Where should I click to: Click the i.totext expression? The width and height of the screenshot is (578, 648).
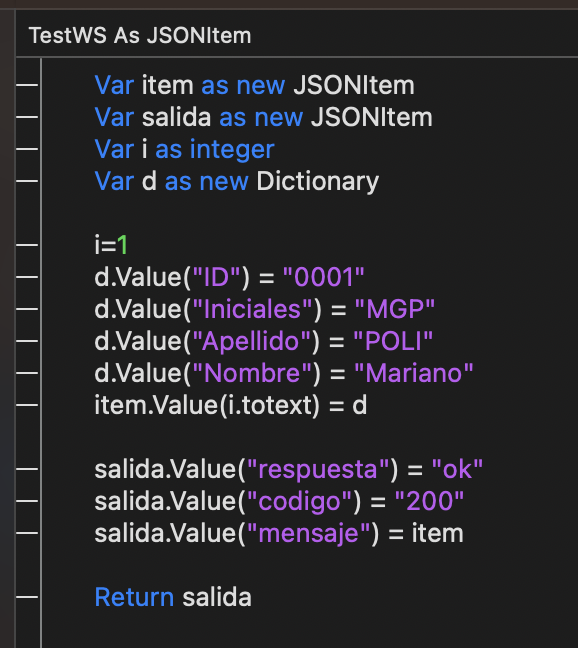269,405
